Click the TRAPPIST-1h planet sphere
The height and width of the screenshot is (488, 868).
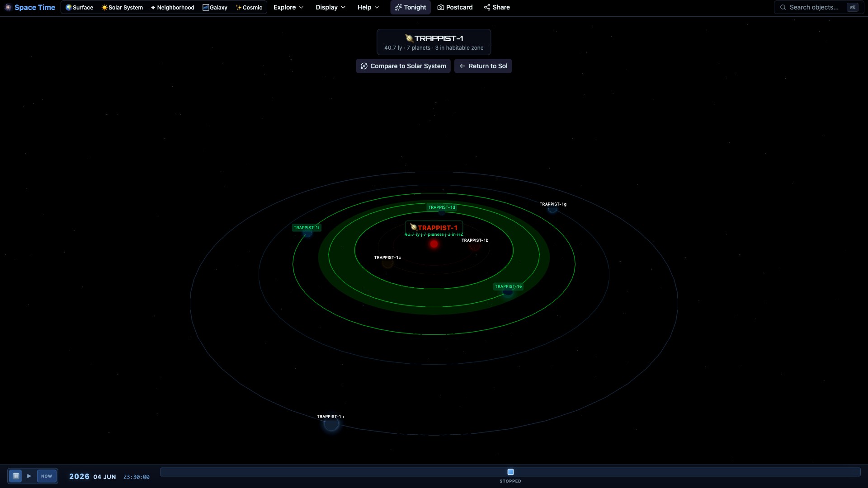point(331,424)
